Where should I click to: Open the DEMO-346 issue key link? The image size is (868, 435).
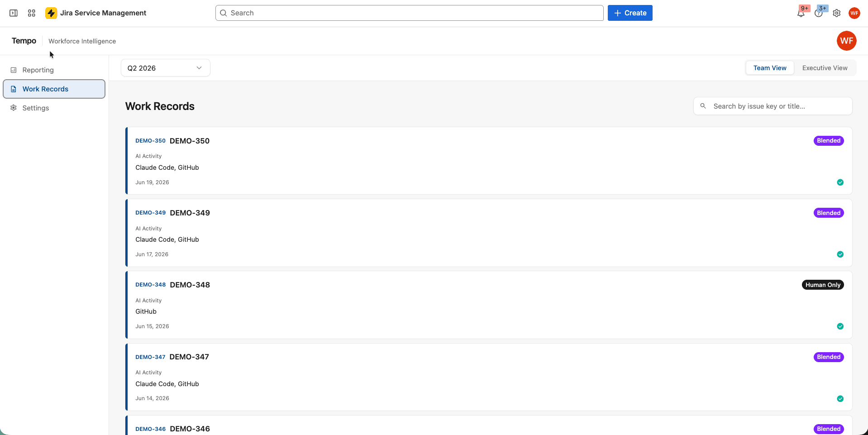[151, 429]
